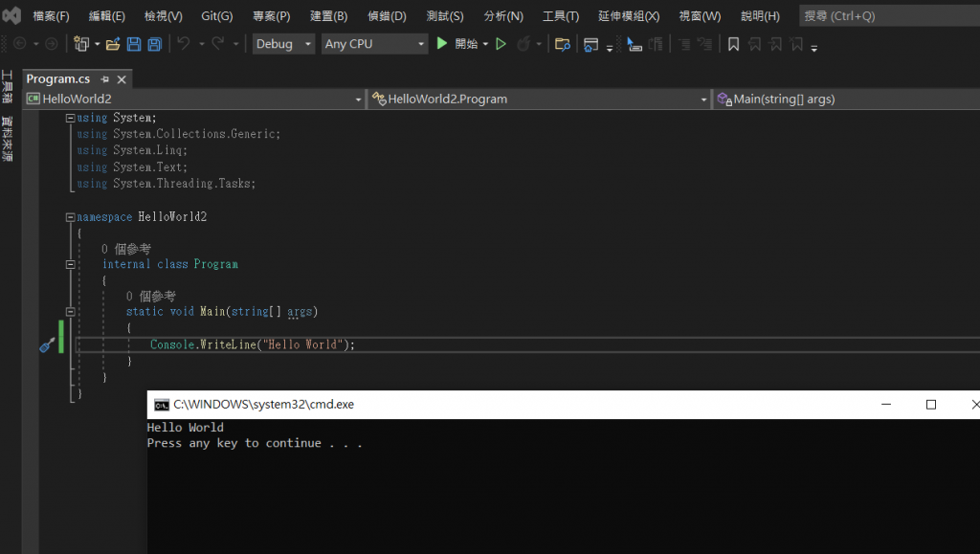
Task: Open the 視窗(W) menu
Action: point(700,16)
